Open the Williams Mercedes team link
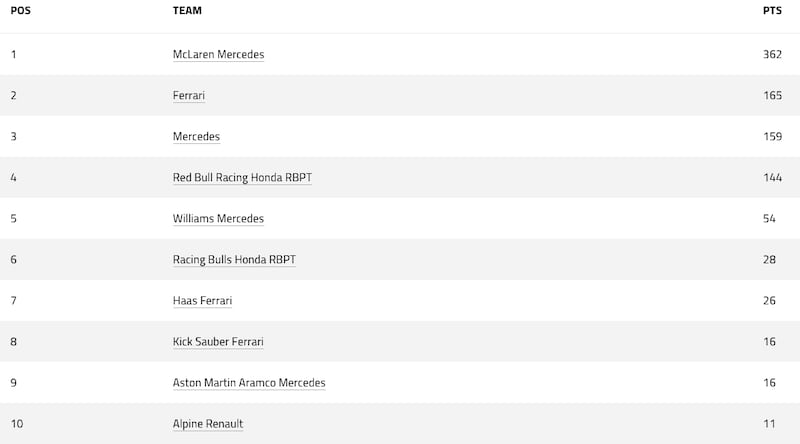Image resolution: width=800 pixels, height=444 pixels. click(218, 218)
